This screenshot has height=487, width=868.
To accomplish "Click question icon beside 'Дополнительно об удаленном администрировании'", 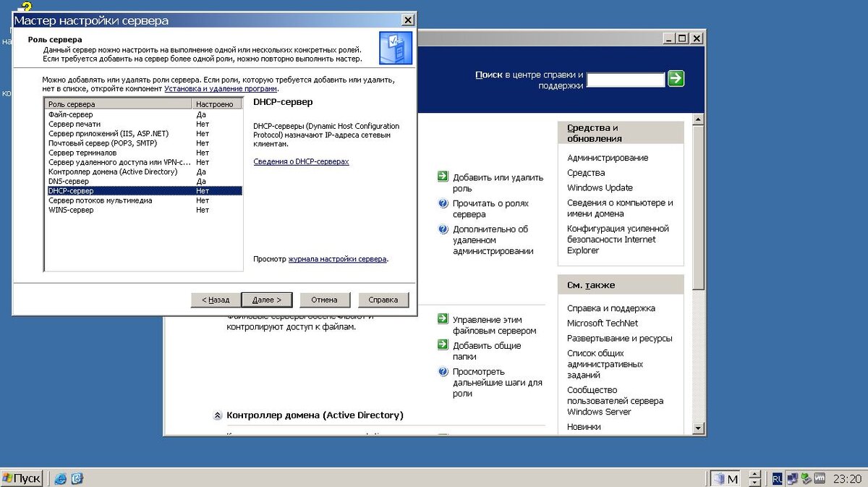I will click(x=443, y=229).
